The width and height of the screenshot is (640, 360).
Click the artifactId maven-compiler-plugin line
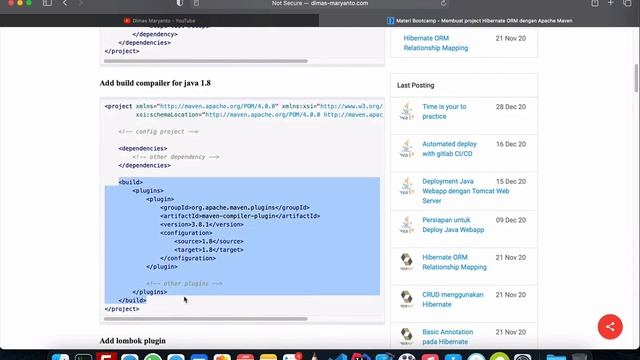[x=240, y=216]
